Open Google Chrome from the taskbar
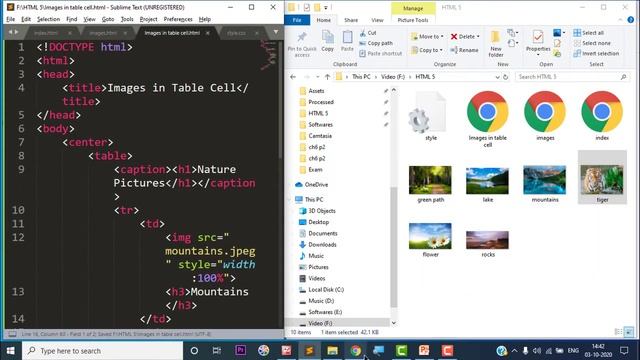This screenshot has width=640, height=360. pos(355,350)
